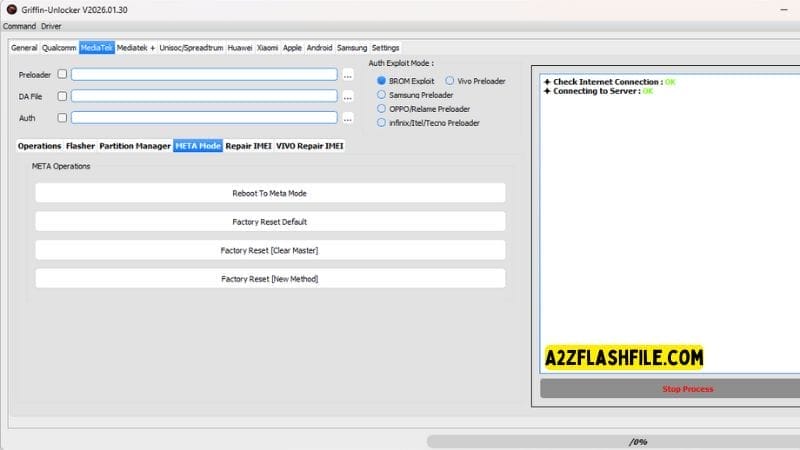Click the progress bar showing 0%
Screen dimensions: 800x450
point(614,442)
